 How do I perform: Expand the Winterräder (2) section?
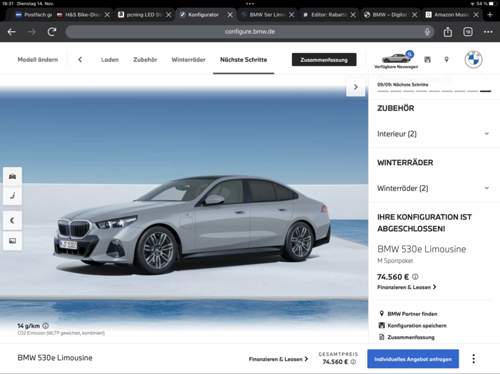(x=433, y=188)
